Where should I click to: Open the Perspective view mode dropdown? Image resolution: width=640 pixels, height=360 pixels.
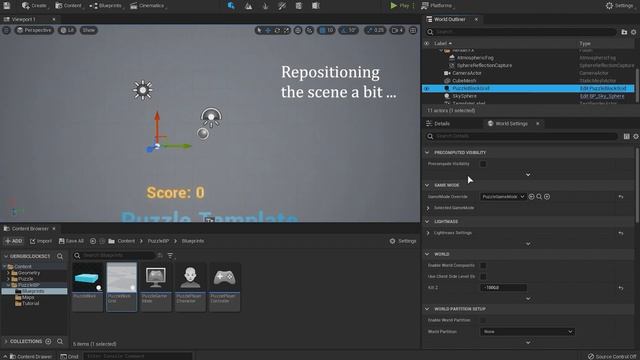(x=34, y=30)
